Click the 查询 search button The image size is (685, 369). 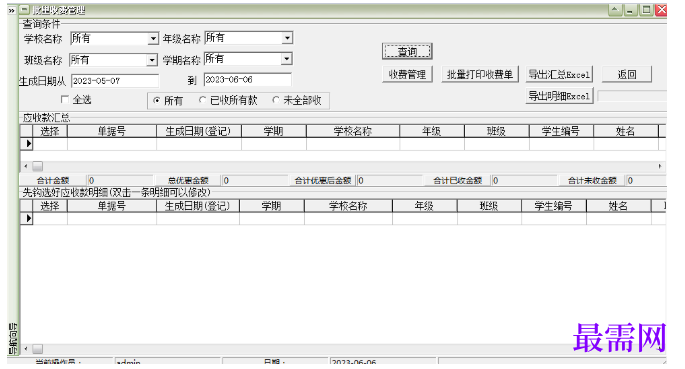click(x=407, y=52)
